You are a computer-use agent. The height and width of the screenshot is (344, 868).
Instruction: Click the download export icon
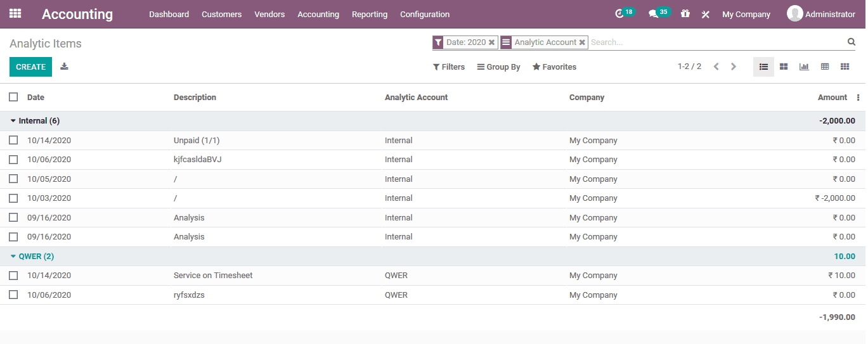64,67
